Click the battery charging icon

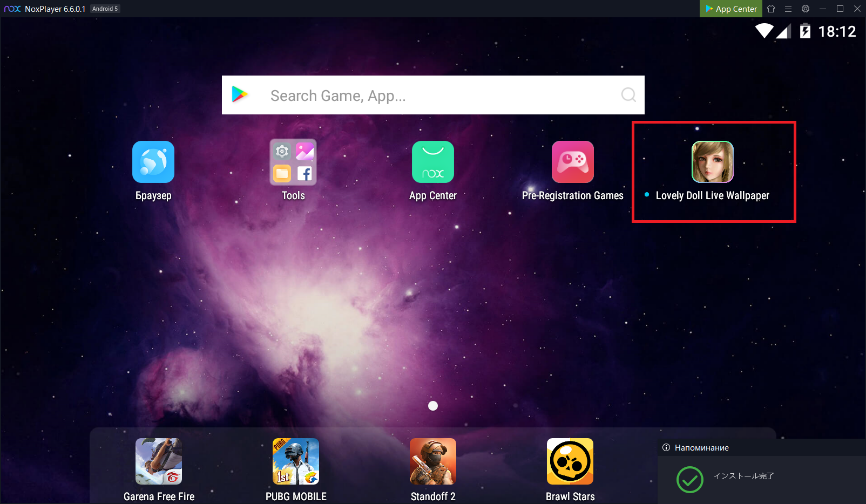[805, 31]
